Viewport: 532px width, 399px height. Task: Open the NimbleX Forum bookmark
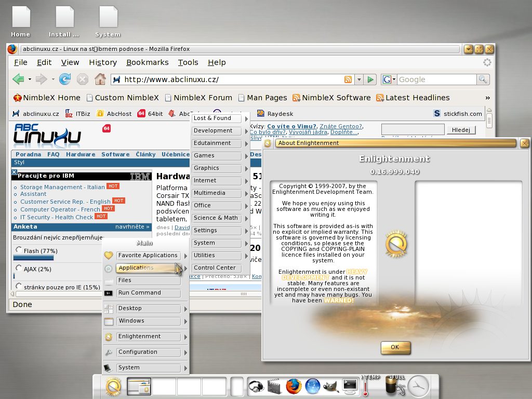point(199,98)
